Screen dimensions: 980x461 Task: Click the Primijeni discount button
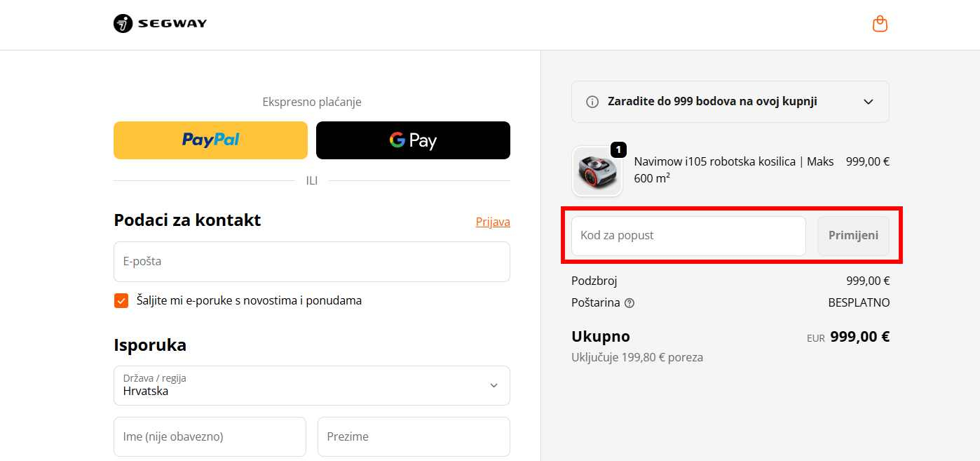[x=852, y=235]
